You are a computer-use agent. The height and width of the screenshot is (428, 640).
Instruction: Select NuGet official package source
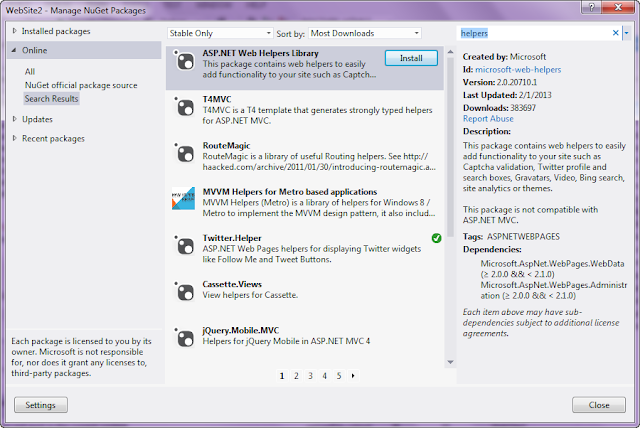click(x=81, y=85)
